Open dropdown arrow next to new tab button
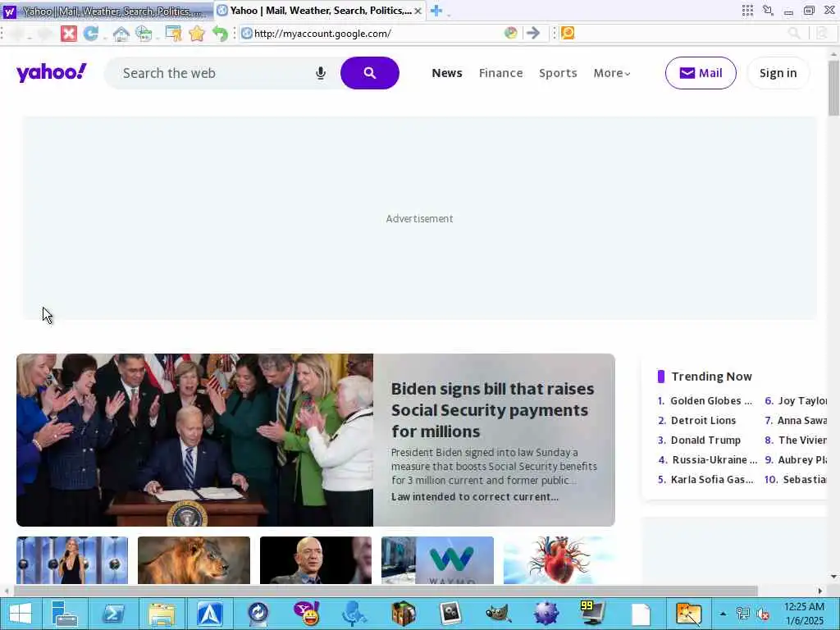 pos(449,15)
